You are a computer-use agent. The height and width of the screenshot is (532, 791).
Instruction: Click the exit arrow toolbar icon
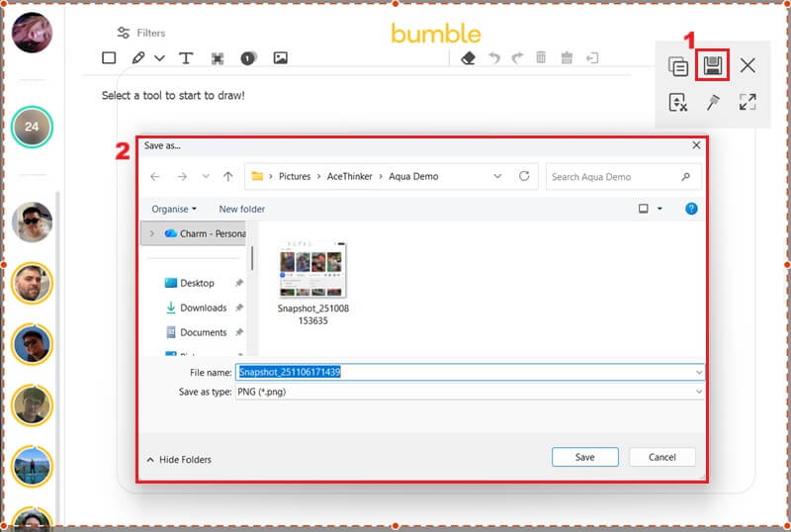point(592,58)
